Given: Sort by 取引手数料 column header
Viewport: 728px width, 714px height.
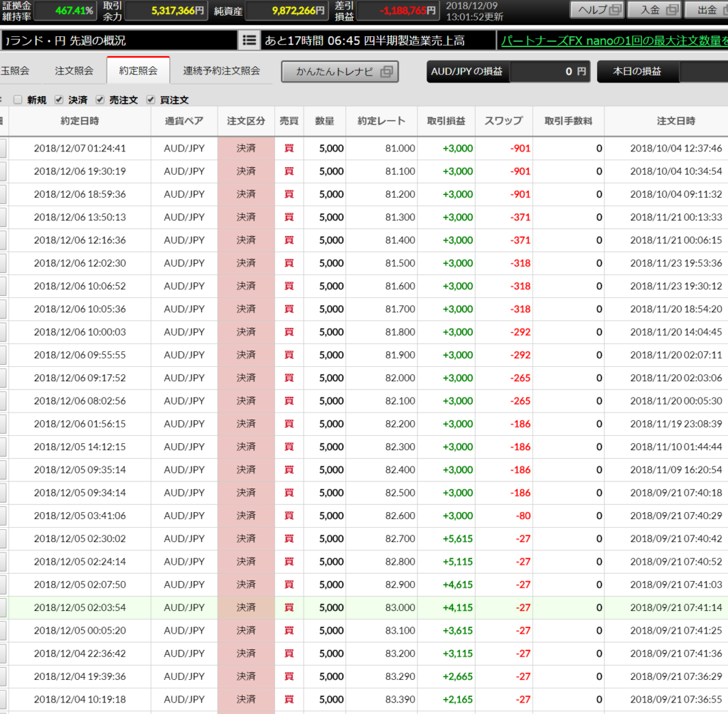Looking at the screenshot, I should point(568,121).
